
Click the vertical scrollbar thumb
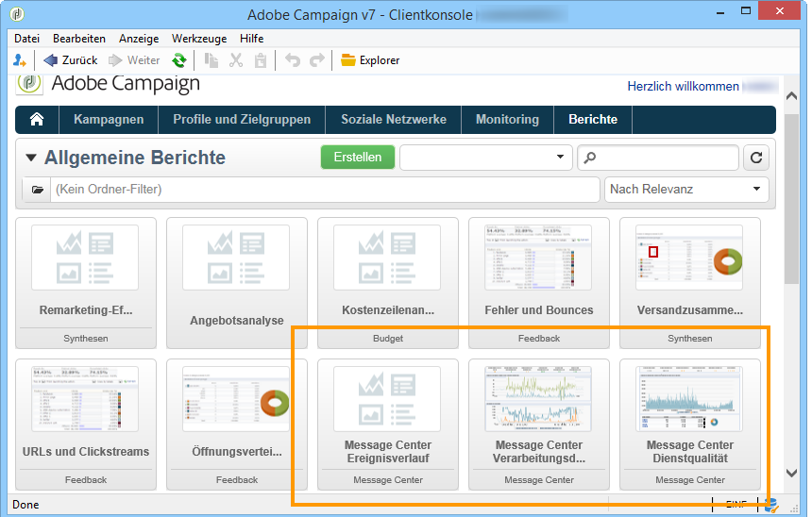coord(791,199)
